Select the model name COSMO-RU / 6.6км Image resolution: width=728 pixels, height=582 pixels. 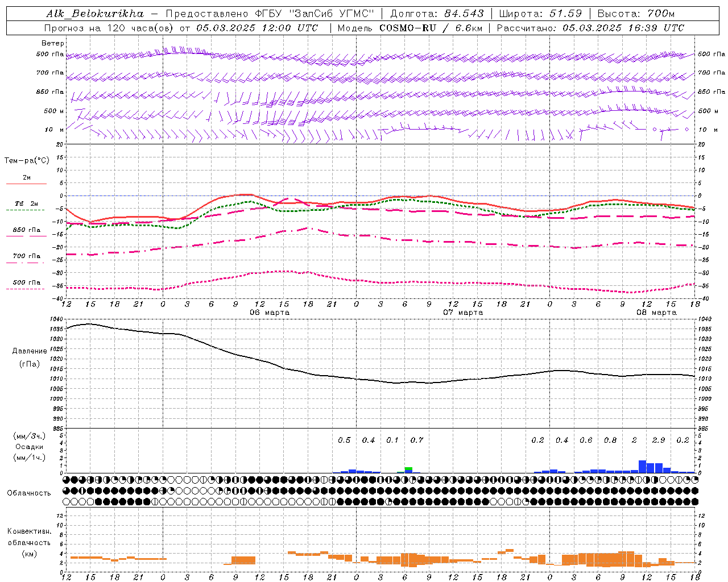431,28
